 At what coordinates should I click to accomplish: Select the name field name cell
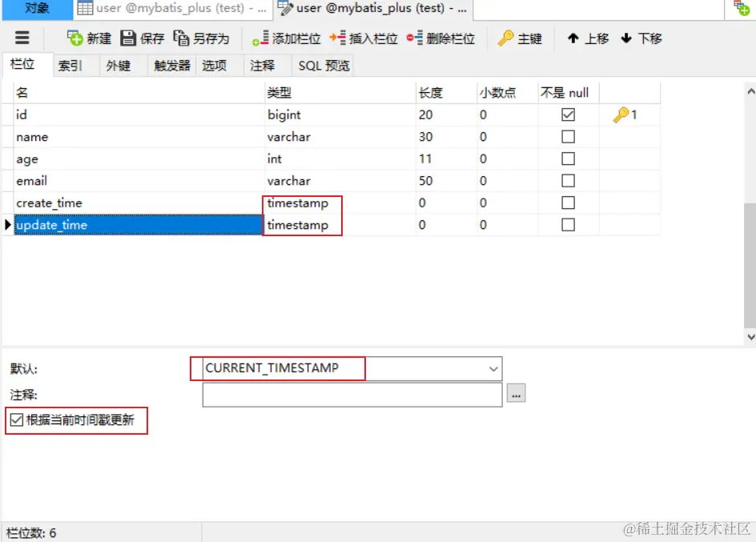coord(139,137)
